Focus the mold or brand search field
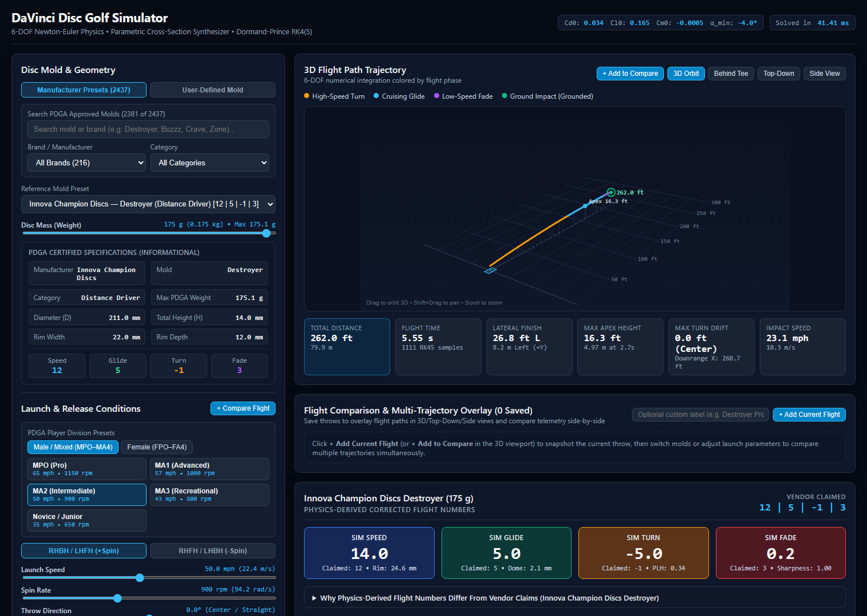Screen dimensions: 867x616 click(148, 129)
